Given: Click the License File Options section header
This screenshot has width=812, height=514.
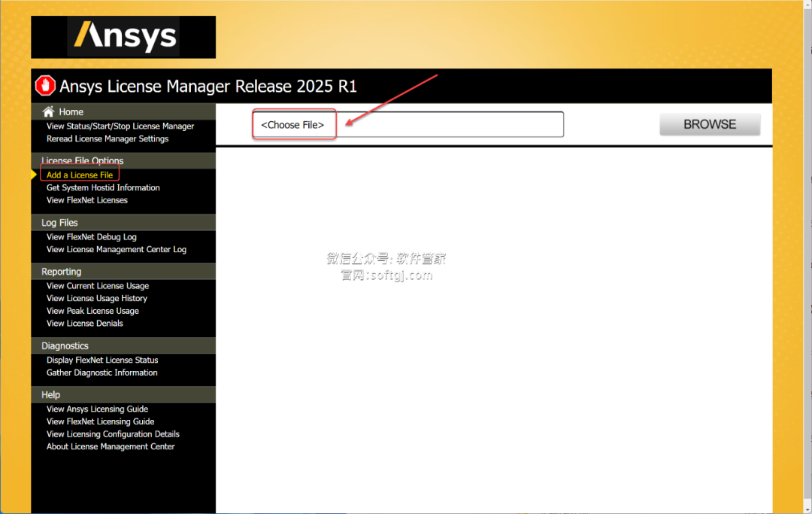Looking at the screenshot, I should 123,160.
